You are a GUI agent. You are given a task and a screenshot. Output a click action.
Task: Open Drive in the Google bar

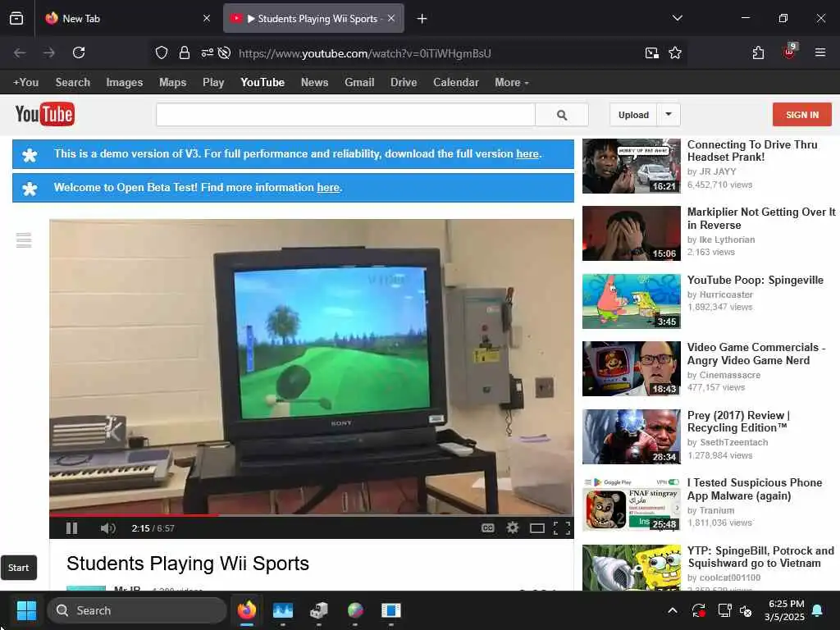[x=404, y=83]
